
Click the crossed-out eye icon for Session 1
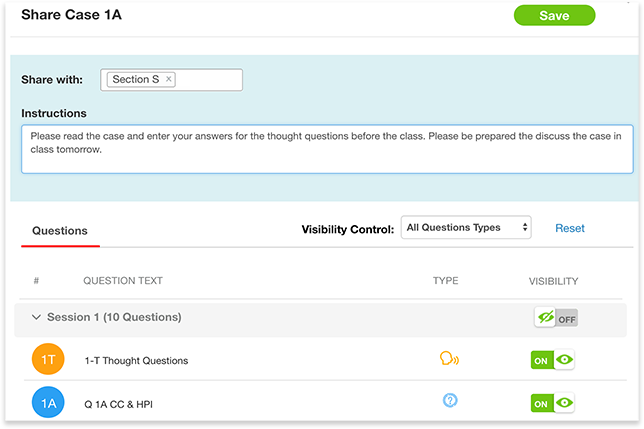[x=545, y=317]
